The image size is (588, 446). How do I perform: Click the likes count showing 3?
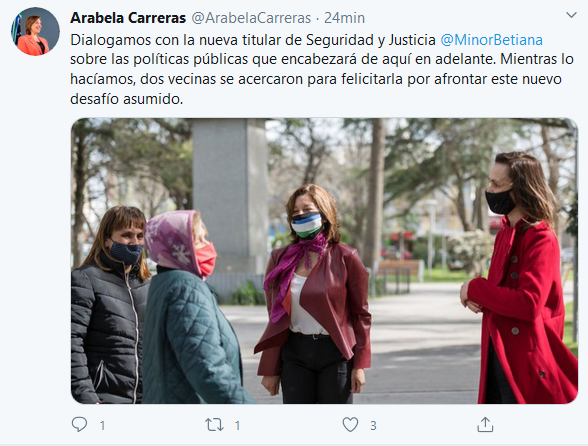[x=373, y=425]
